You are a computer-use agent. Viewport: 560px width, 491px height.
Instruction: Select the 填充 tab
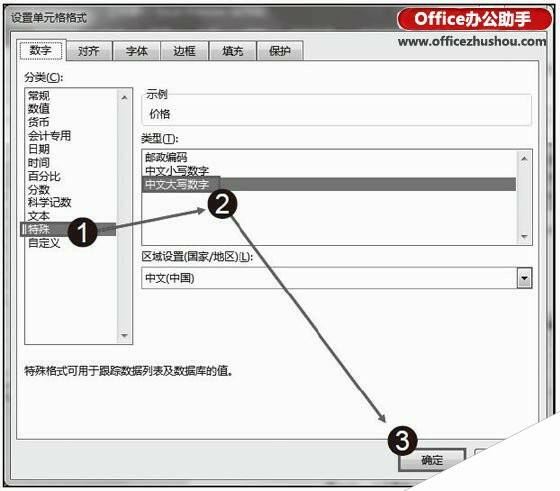pos(232,51)
